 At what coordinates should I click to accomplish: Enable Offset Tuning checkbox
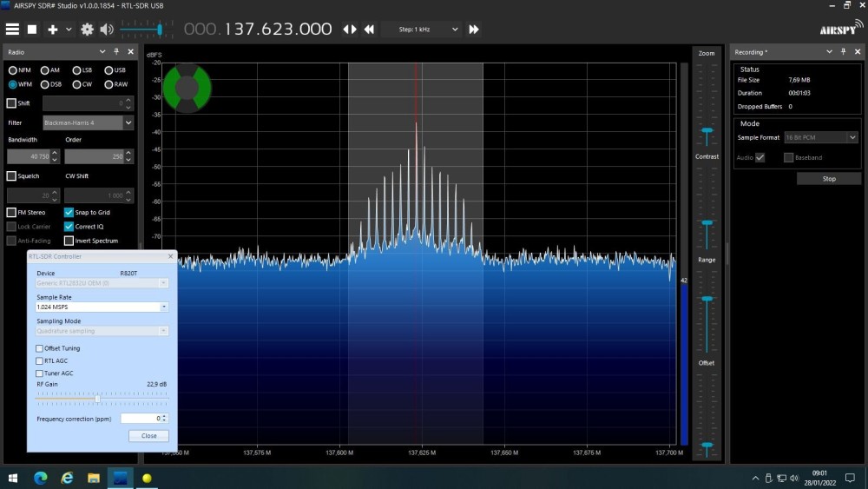[39, 348]
